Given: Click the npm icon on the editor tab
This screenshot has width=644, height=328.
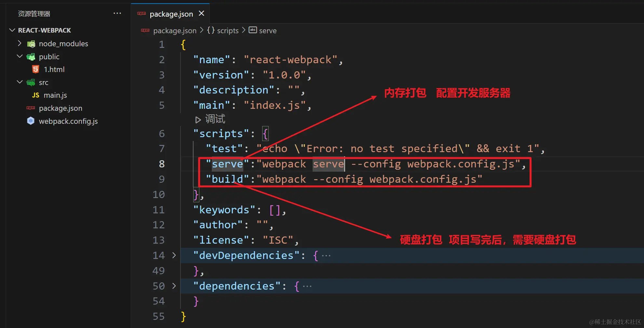Looking at the screenshot, I should tap(141, 13).
